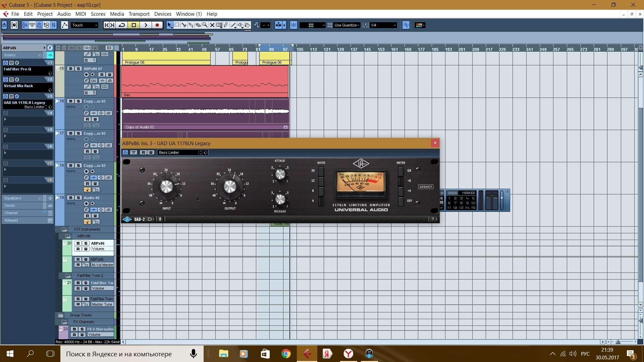Open the Use Quantize grid dropdown

pos(347,25)
